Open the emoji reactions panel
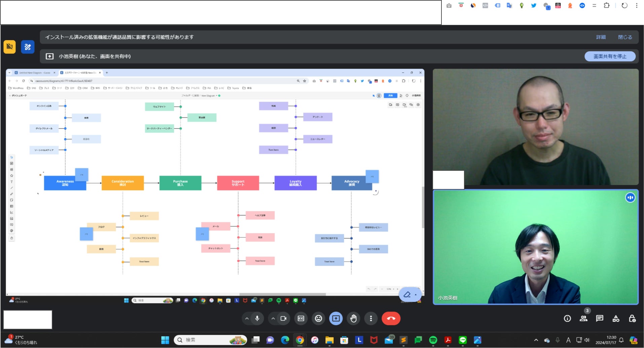 [318, 318]
